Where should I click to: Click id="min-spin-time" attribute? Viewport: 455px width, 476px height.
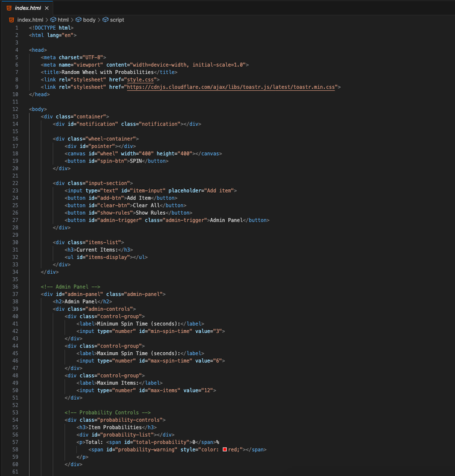pyautogui.click(x=165, y=331)
